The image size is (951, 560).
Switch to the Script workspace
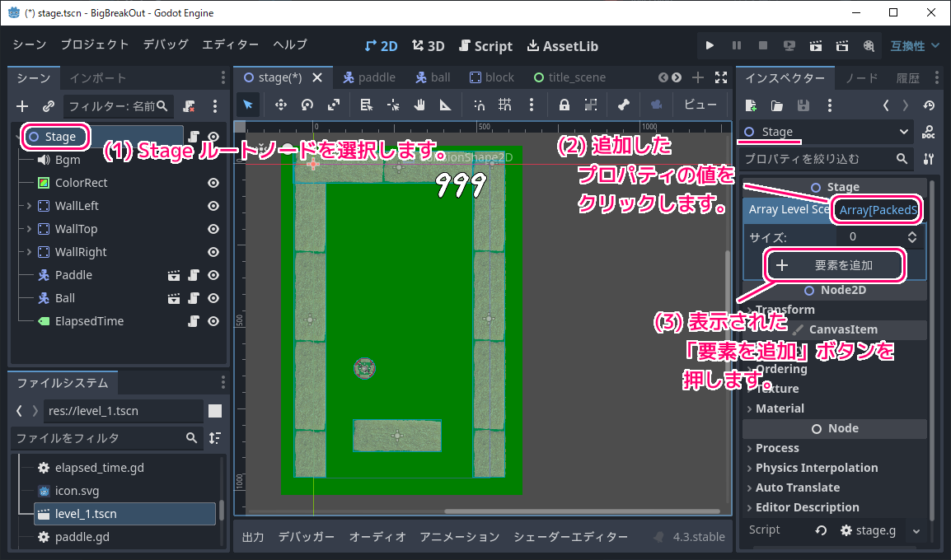coord(486,46)
